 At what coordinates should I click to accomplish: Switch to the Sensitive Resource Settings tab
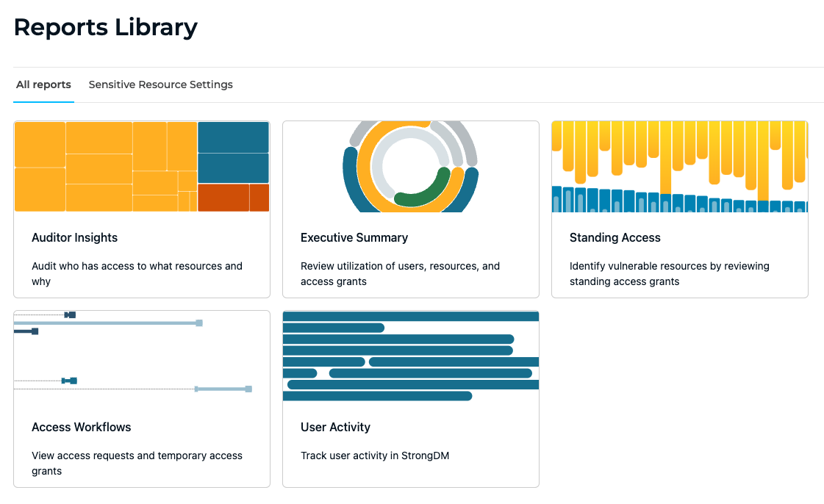click(160, 84)
